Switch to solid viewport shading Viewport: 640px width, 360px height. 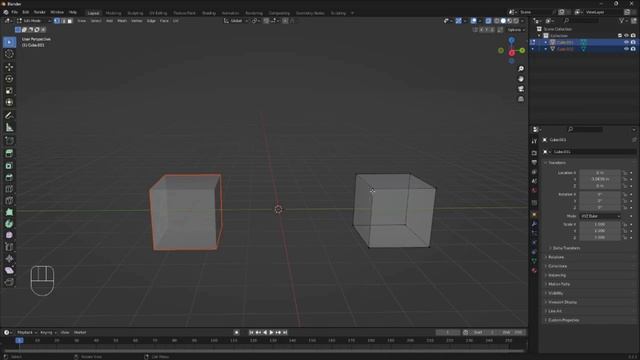[503, 21]
